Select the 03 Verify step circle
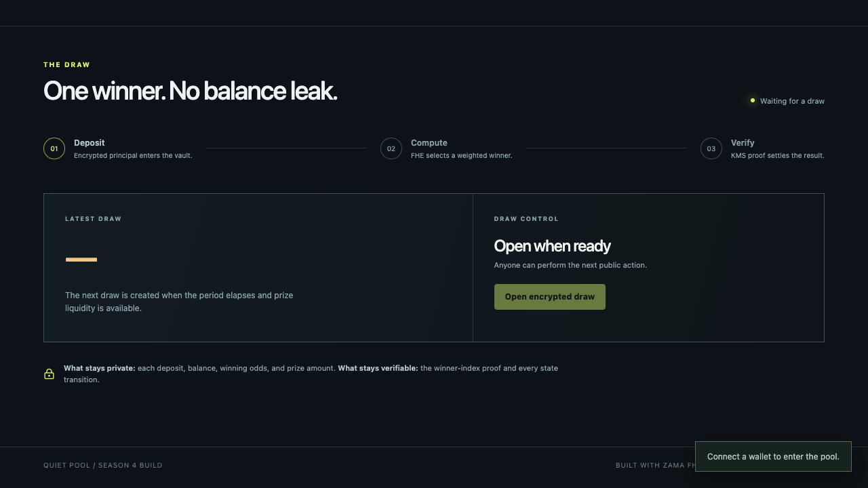Viewport: 868px width, 488px height. (711, 148)
